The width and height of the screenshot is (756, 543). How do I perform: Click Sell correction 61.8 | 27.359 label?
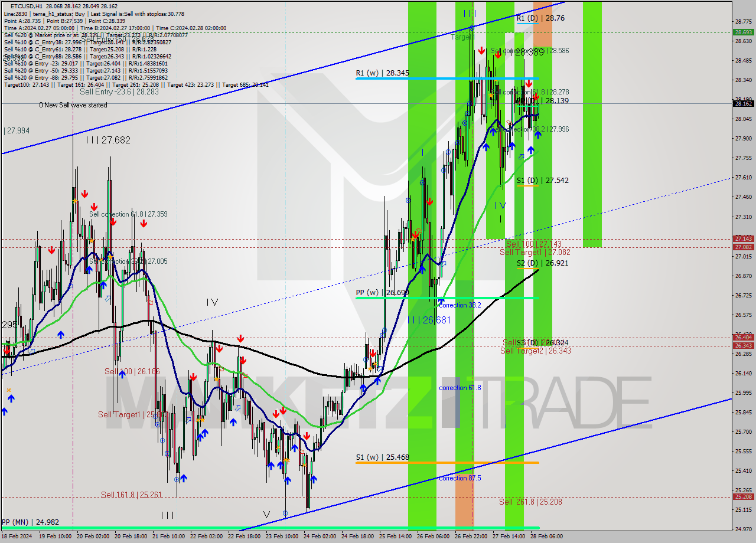tap(129, 214)
